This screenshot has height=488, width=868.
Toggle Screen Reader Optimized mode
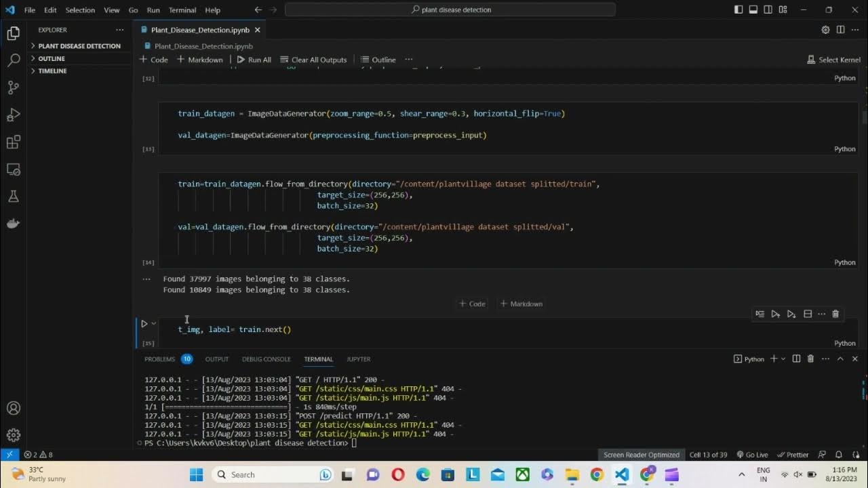[x=642, y=455]
